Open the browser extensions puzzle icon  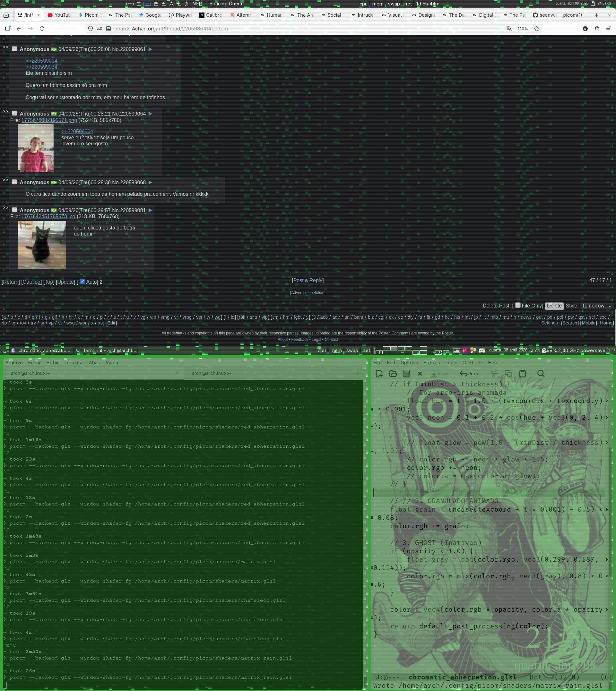pos(597,29)
